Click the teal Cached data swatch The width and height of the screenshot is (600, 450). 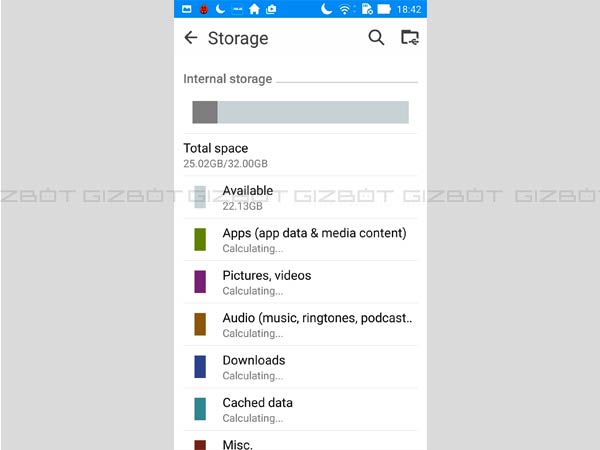200,409
